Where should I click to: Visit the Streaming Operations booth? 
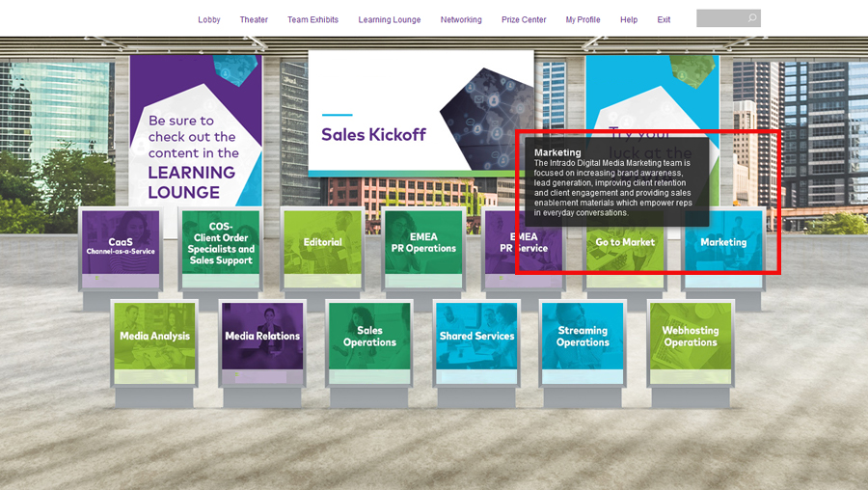tap(583, 336)
